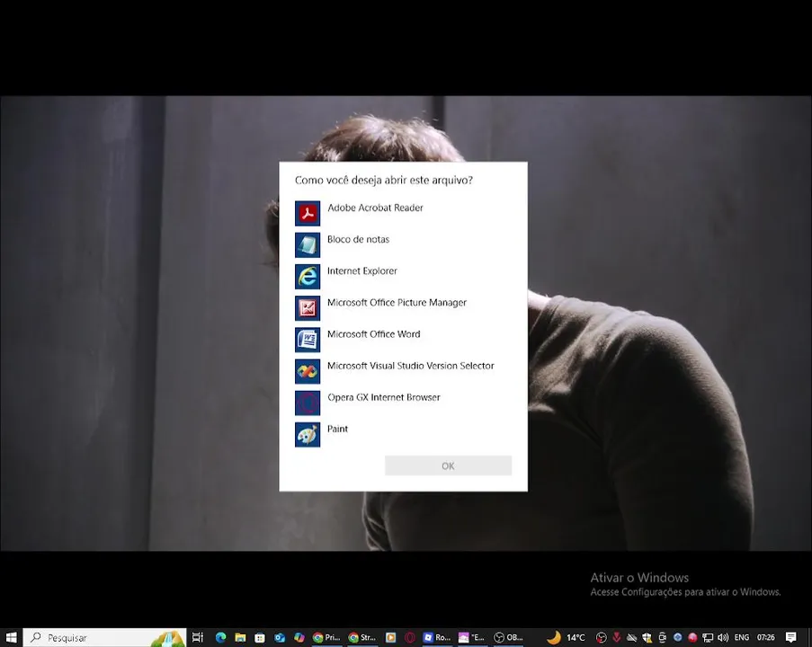Launch Copilot from the taskbar
The image size is (812, 647).
pos(299,638)
